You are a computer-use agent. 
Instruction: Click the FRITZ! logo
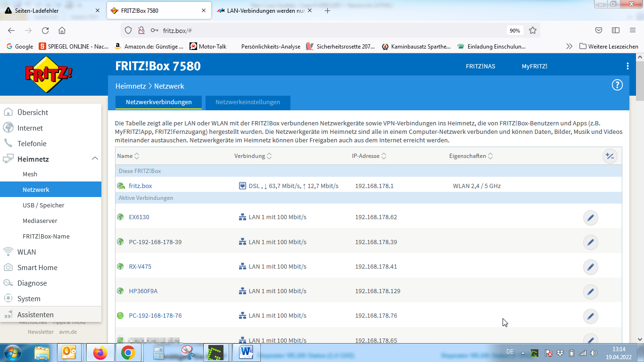[x=50, y=74]
